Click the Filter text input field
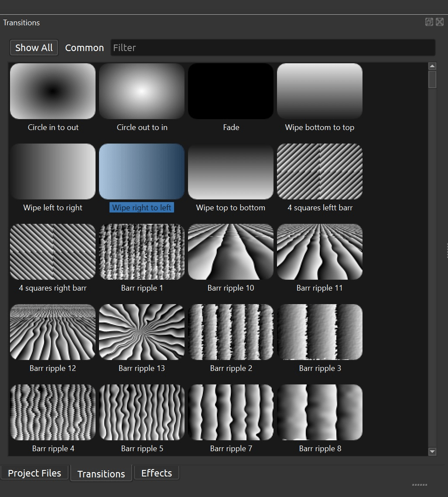 (x=273, y=48)
